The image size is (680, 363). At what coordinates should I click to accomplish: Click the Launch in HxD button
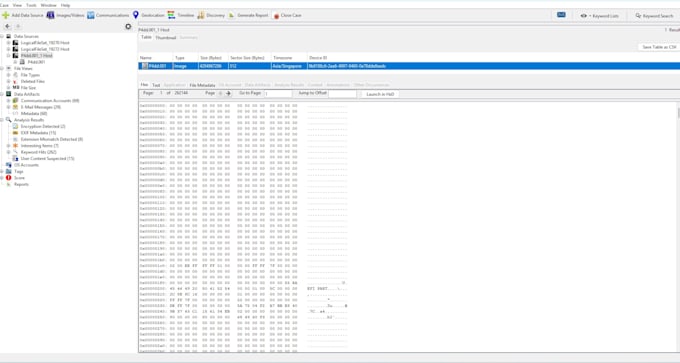tap(380, 94)
